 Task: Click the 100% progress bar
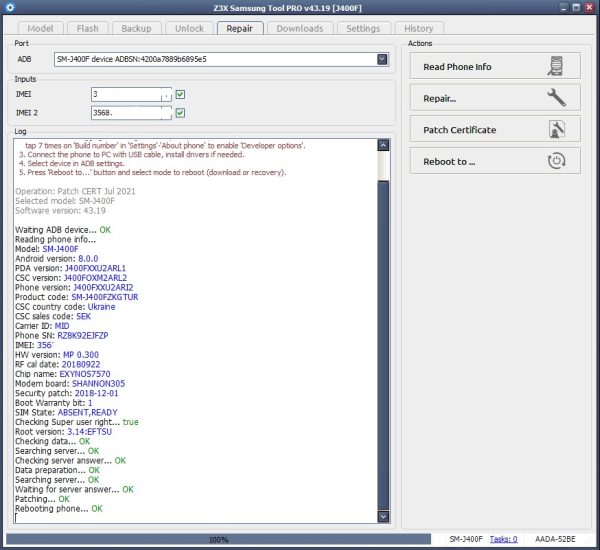[x=218, y=539]
